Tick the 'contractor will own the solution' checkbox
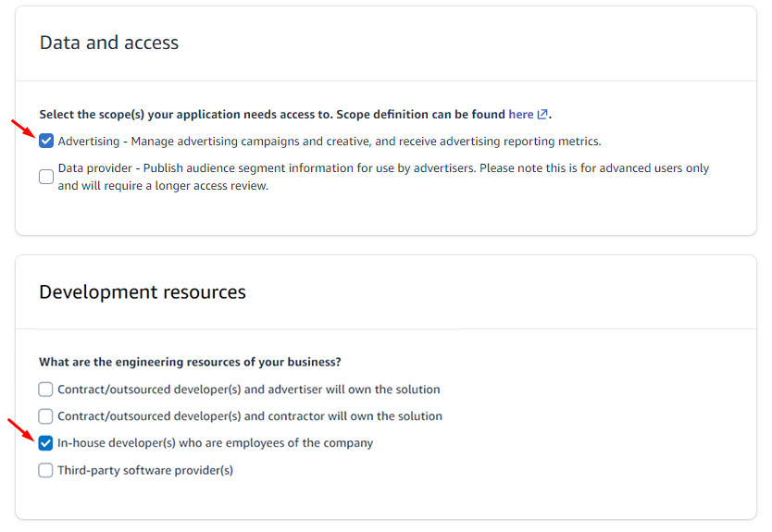772x532 pixels. coord(46,416)
